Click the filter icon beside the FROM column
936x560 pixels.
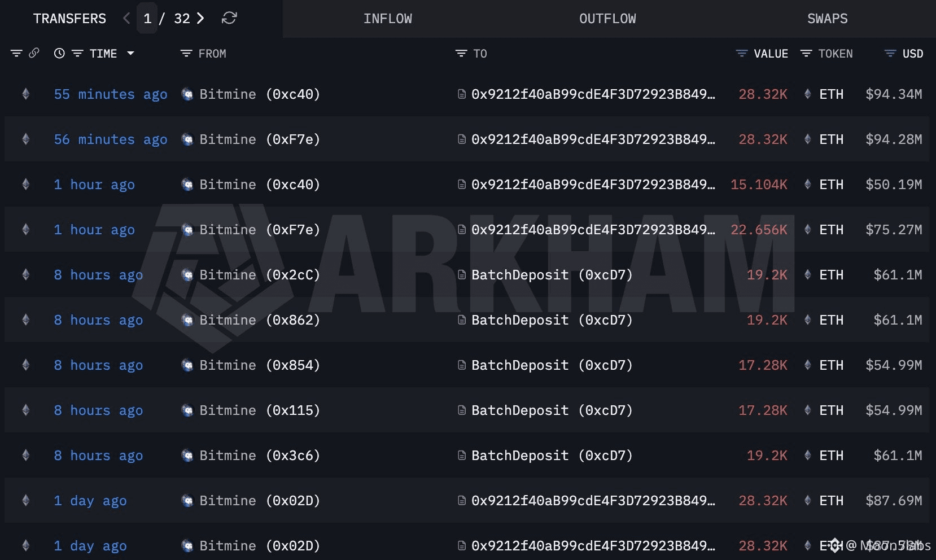(x=186, y=53)
